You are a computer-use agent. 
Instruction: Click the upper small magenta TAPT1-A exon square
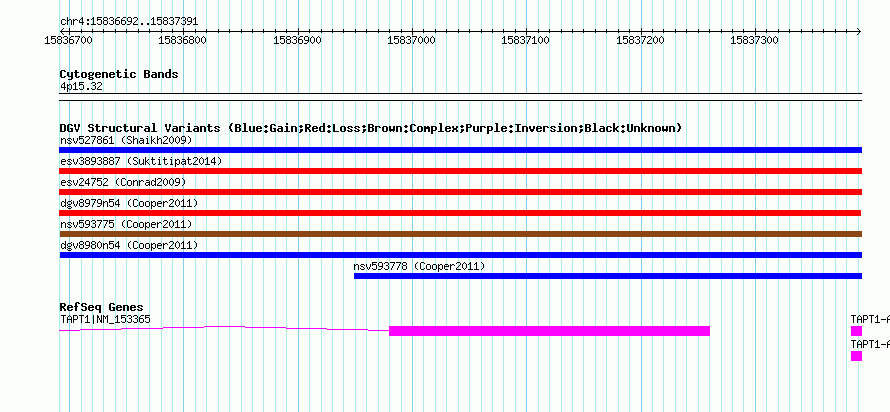click(x=856, y=331)
